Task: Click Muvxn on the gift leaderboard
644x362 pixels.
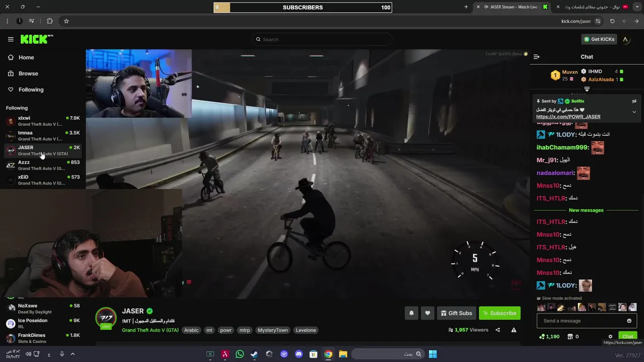Action: 570,72
